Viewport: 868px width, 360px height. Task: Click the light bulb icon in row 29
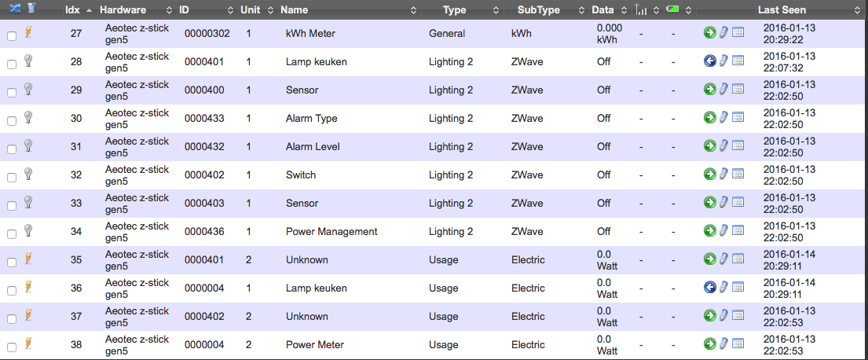[29, 89]
